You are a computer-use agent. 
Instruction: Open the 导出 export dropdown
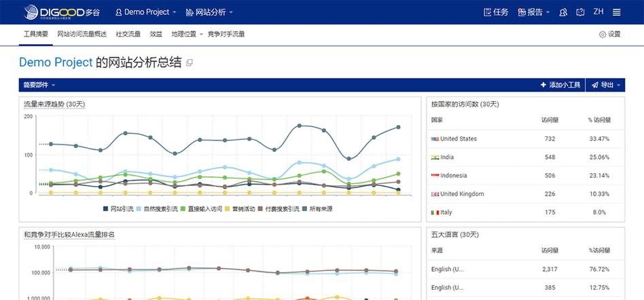606,85
